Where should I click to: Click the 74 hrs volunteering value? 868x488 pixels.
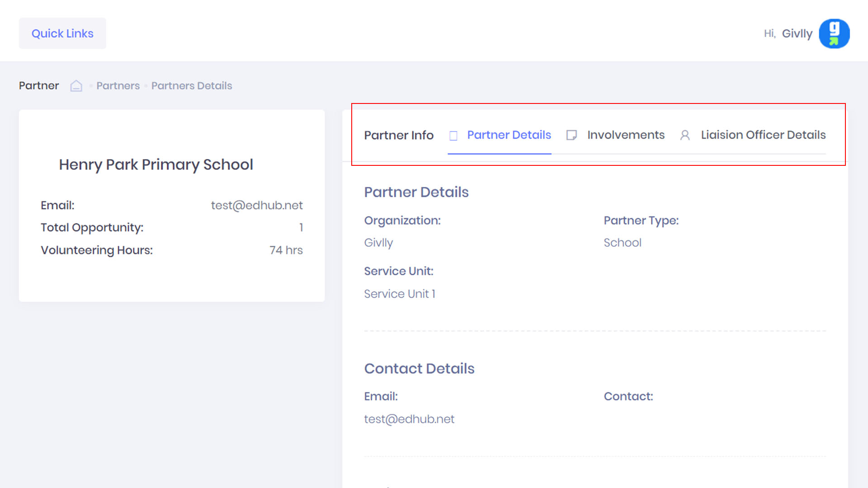click(286, 250)
